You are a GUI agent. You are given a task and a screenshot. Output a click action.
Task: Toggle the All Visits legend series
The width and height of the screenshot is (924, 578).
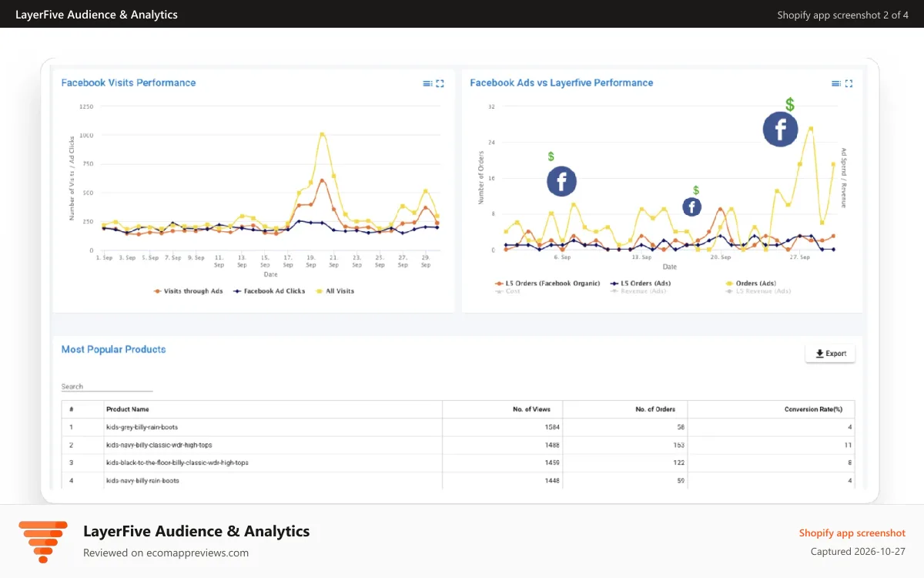click(x=334, y=291)
